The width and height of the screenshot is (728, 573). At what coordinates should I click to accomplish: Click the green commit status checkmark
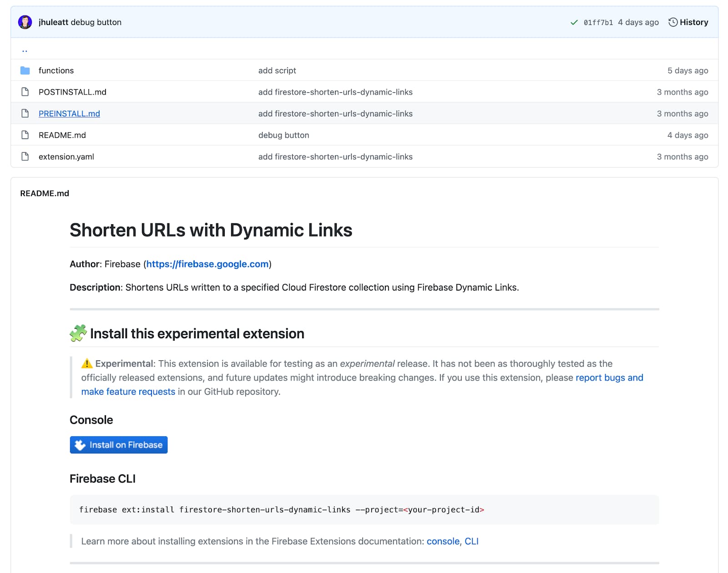pos(574,22)
